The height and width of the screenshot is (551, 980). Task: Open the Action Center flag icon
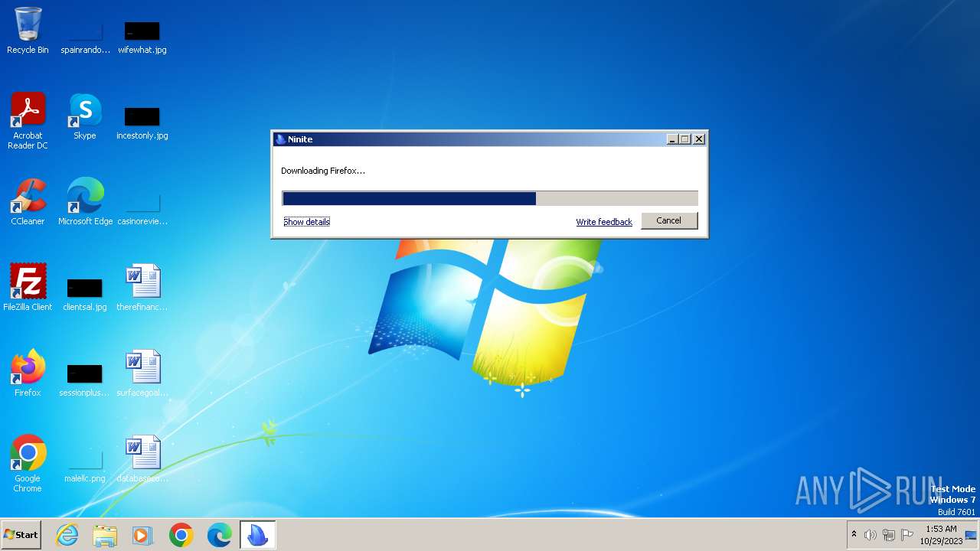click(907, 535)
